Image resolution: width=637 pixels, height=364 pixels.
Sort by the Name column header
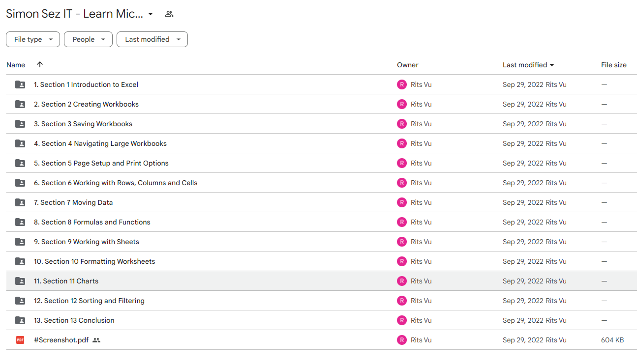click(x=16, y=65)
